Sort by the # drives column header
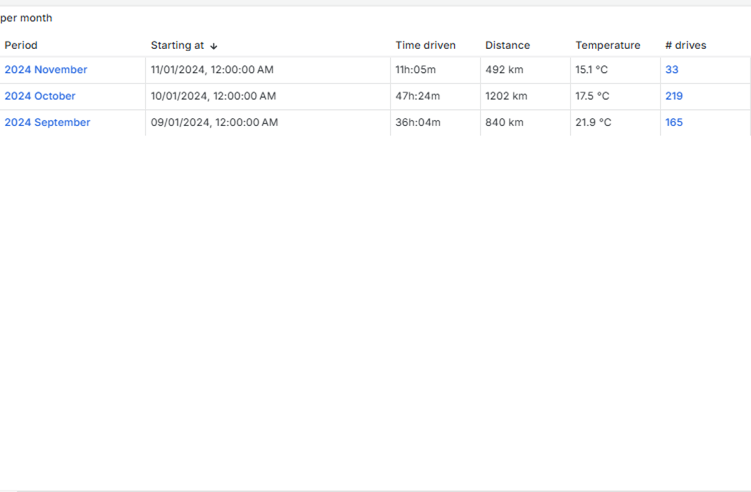Screen dimensions: 751x492 pyautogui.click(x=686, y=45)
